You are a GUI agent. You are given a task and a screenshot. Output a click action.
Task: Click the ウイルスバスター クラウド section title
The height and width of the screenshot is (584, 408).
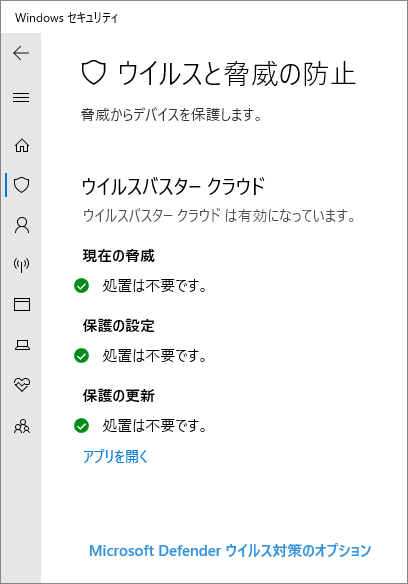click(174, 186)
